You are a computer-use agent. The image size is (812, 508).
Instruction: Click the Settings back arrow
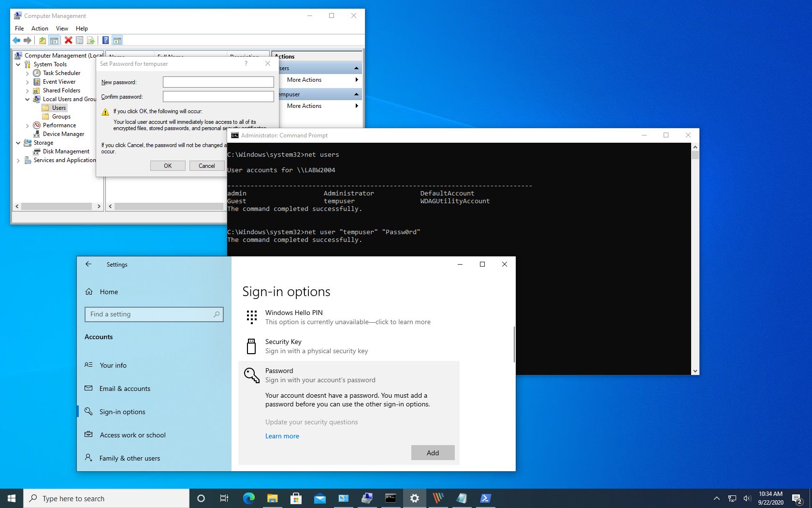88,264
